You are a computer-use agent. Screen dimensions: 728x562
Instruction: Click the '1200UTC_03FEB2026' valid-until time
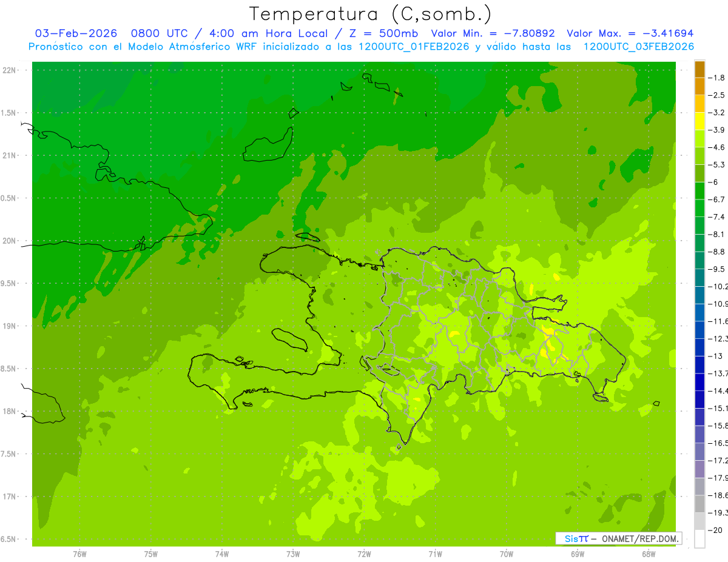click(638, 47)
